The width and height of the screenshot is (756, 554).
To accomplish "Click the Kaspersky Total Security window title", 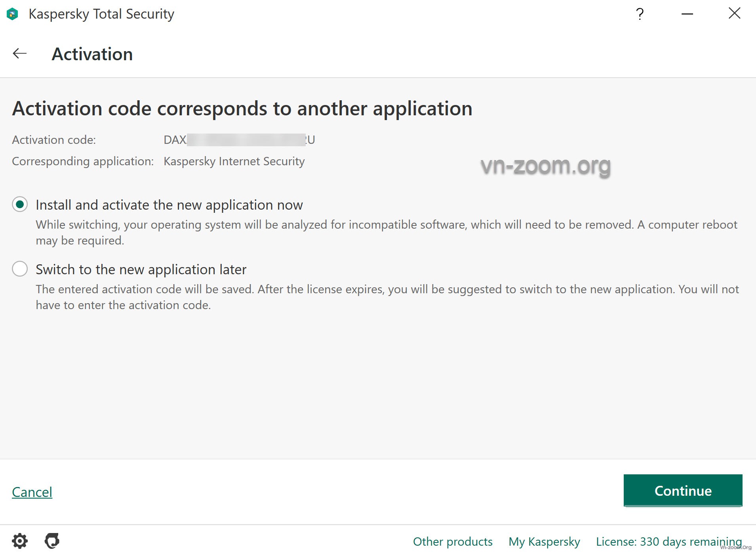I will click(101, 14).
